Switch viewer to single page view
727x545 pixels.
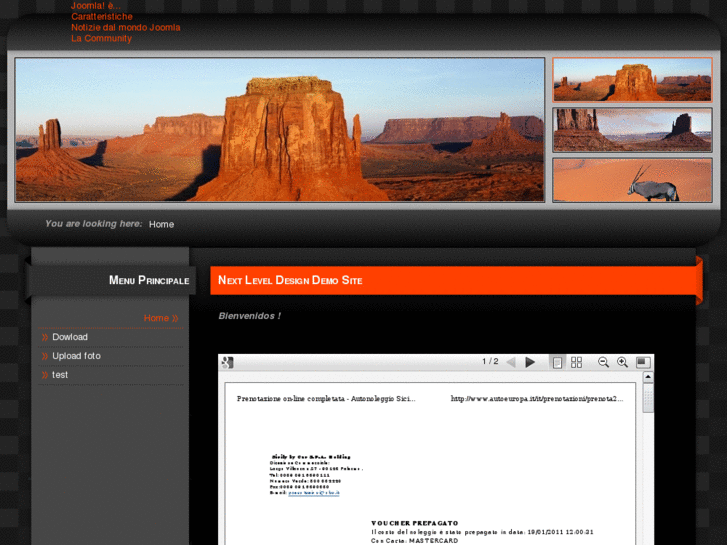click(x=557, y=362)
